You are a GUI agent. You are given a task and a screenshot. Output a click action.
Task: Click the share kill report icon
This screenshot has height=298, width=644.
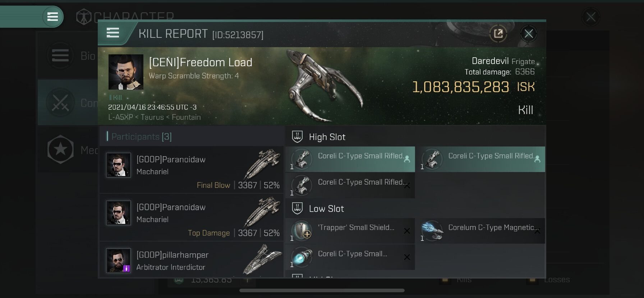[498, 34]
